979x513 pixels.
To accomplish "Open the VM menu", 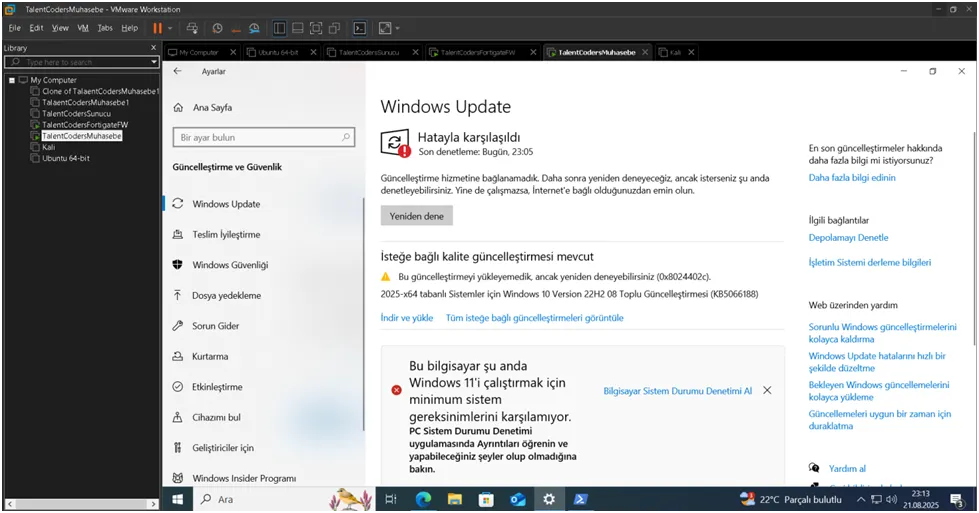I will [83, 28].
